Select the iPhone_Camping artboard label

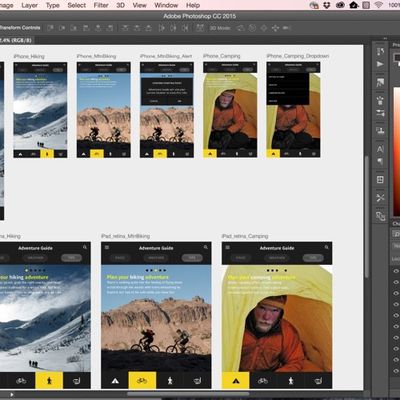(x=222, y=56)
